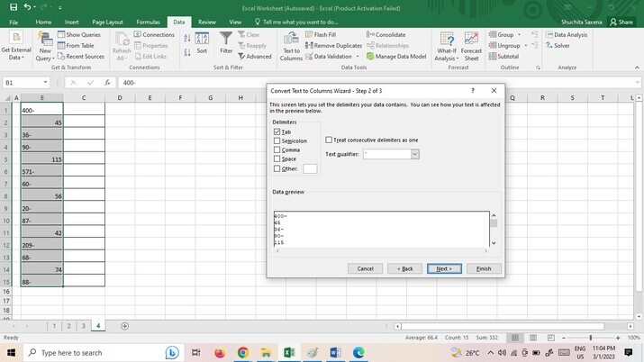Uncheck the Tab delimiter checkbox
The height and width of the screenshot is (362, 644).
(277, 132)
